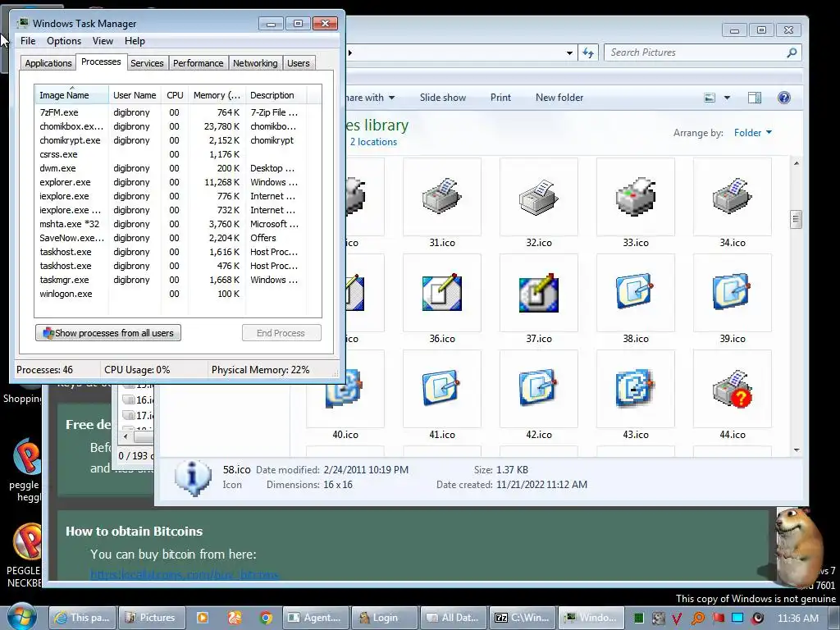The height and width of the screenshot is (630, 840).
Task: Click Show processes from all users button
Action: click(108, 333)
